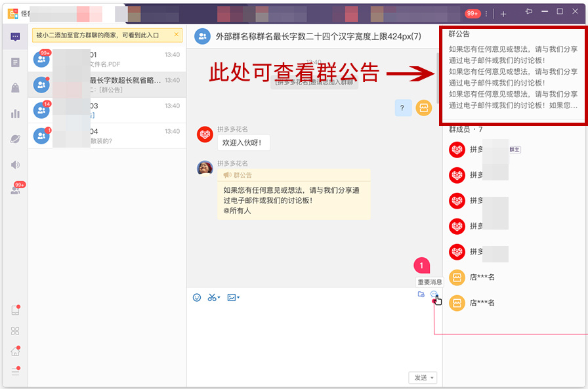Click the orange shop icon in the chat
The height and width of the screenshot is (389, 588).
tap(424, 108)
